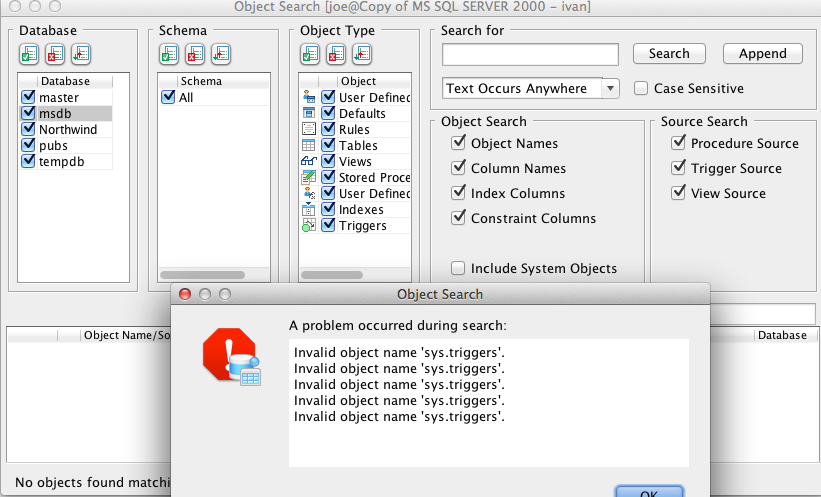Uncheck View Source option
This screenshot has height=497, width=821.
click(x=678, y=193)
